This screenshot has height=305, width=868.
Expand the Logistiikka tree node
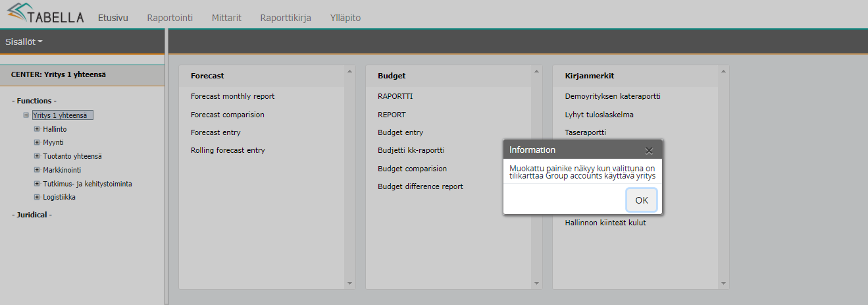coord(37,197)
